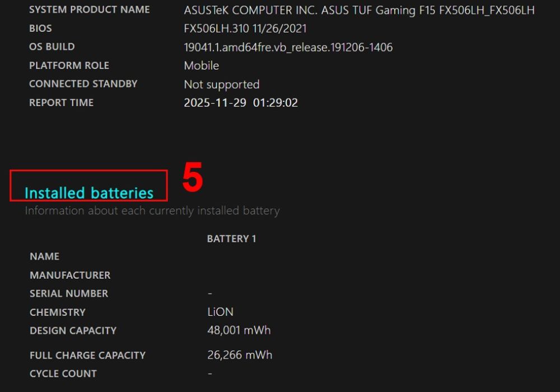Click the FULL CHARGE CAPACITY label

88,355
